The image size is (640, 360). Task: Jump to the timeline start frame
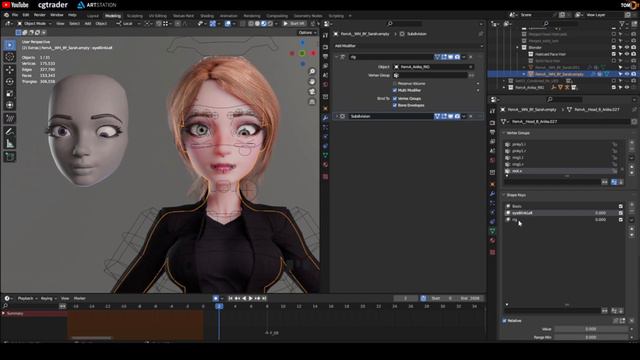(231, 299)
